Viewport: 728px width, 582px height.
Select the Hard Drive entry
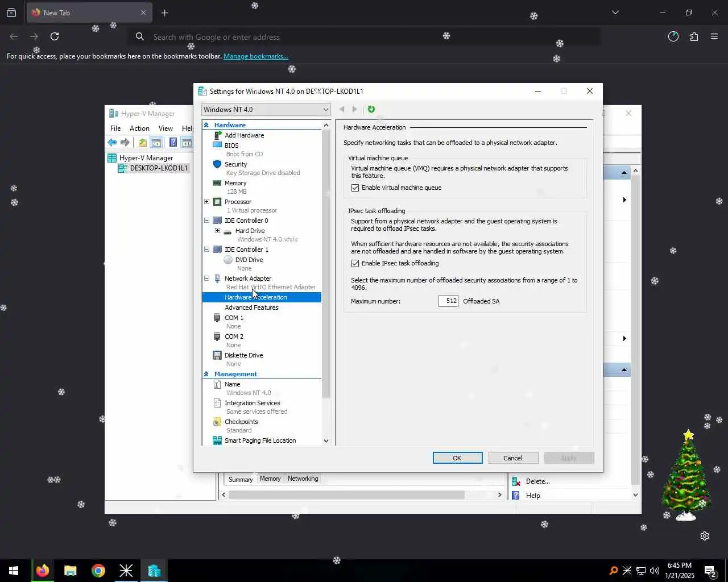tap(250, 231)
